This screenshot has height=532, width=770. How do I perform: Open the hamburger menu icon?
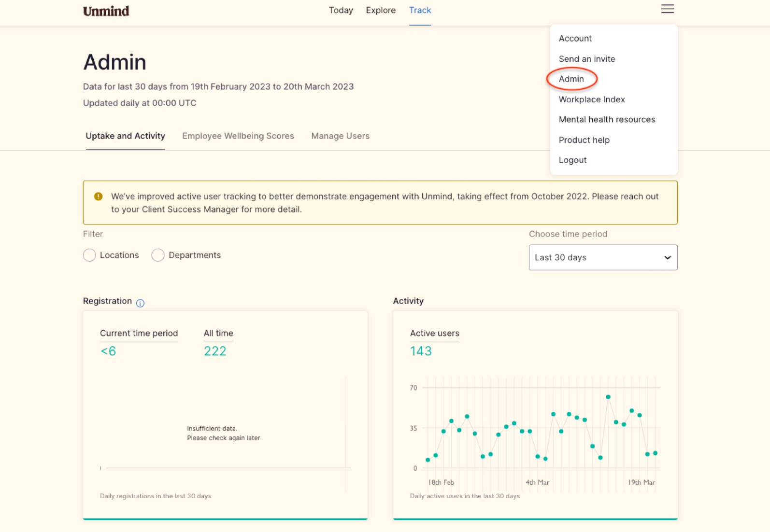(x=667, y=9)
